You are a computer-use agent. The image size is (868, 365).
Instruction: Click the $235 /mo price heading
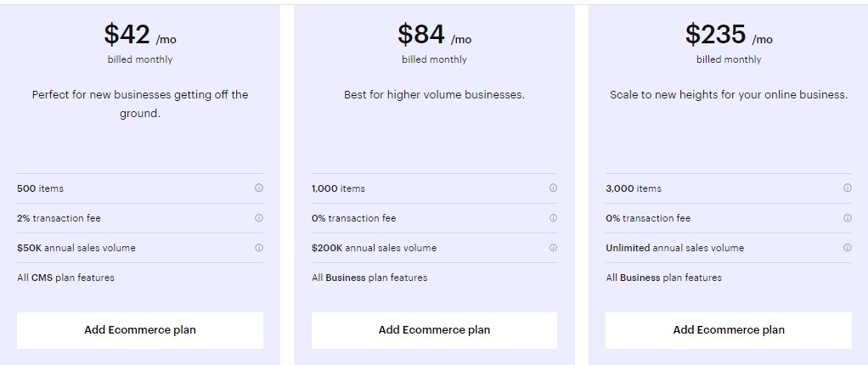[729, 35]
